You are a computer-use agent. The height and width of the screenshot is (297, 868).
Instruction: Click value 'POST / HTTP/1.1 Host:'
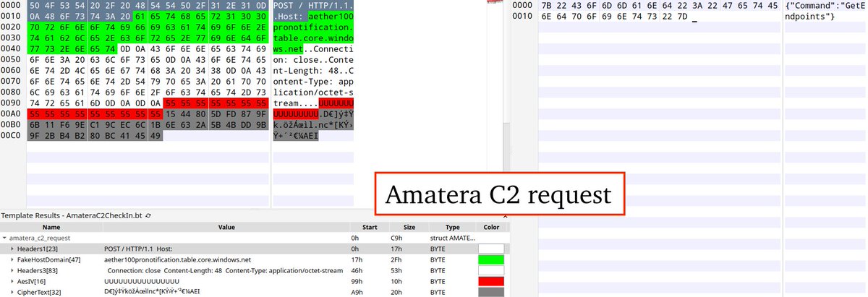pyautogui.click(x=139, y=248)
